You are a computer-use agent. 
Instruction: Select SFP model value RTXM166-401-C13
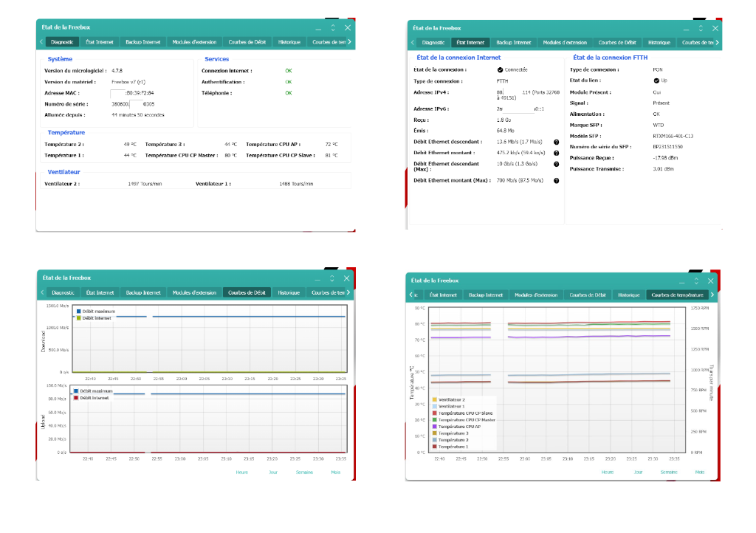click(673, 137)
